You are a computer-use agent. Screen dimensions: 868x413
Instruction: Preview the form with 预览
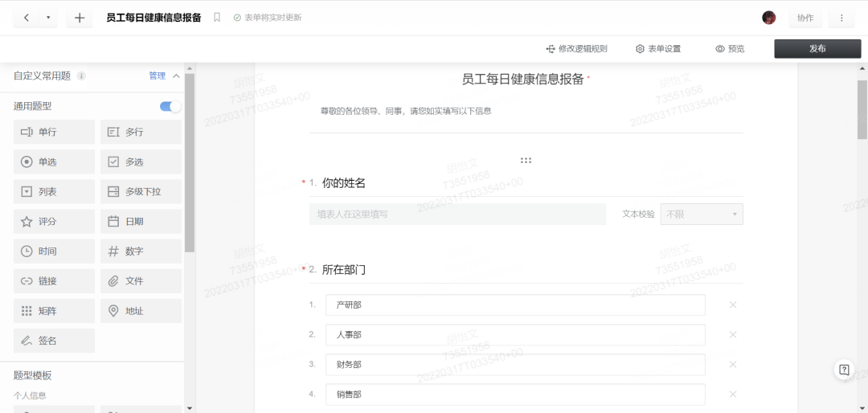coord(730,49)
